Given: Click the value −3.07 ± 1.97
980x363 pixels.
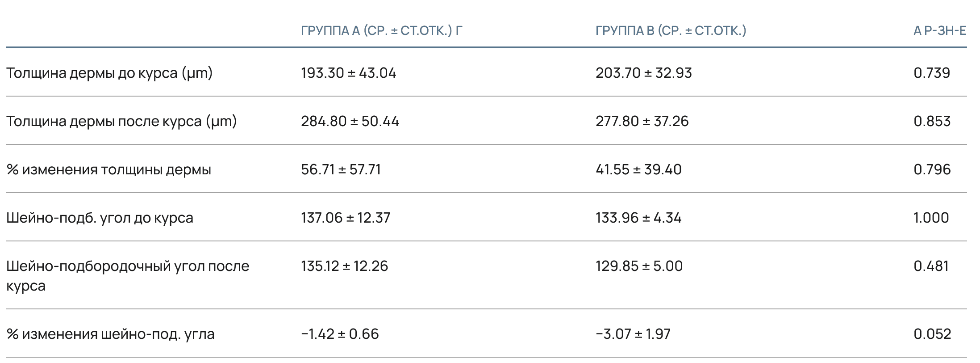Looking at the screenshot, I should click(x=633, y=334).
